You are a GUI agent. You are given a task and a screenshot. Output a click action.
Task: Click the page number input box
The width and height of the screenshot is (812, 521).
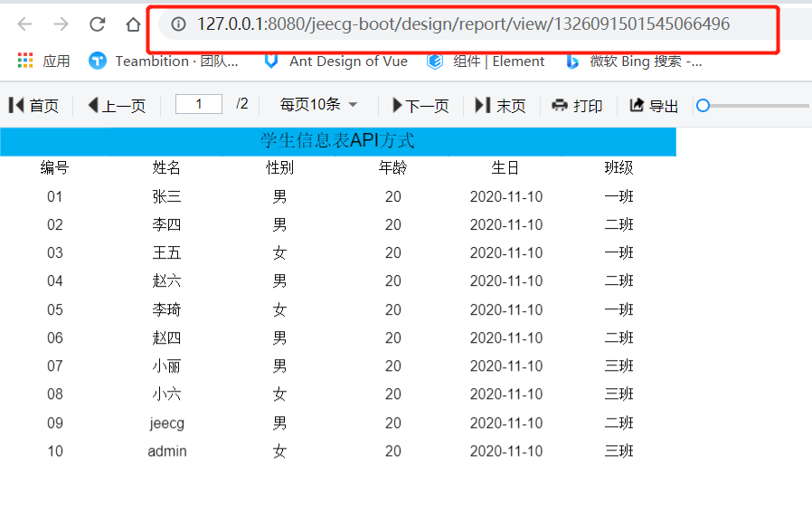tap(199, 104)
